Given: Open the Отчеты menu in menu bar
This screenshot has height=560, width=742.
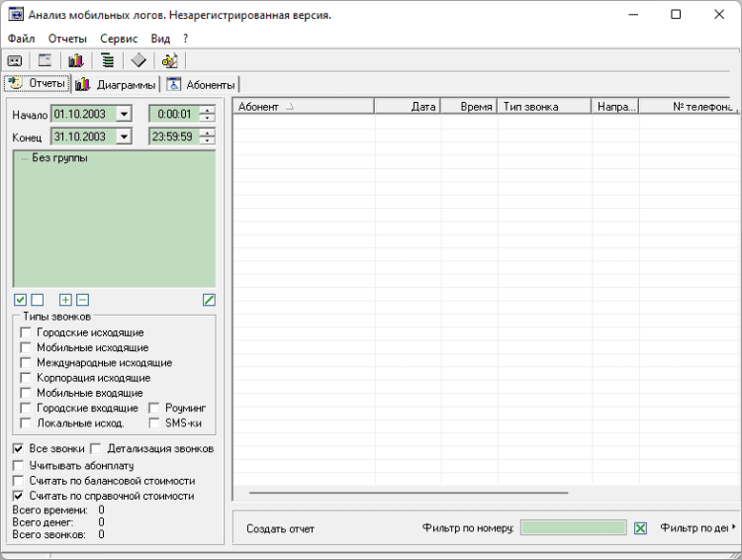Looking at the screenshot, I should pos(67,39).
